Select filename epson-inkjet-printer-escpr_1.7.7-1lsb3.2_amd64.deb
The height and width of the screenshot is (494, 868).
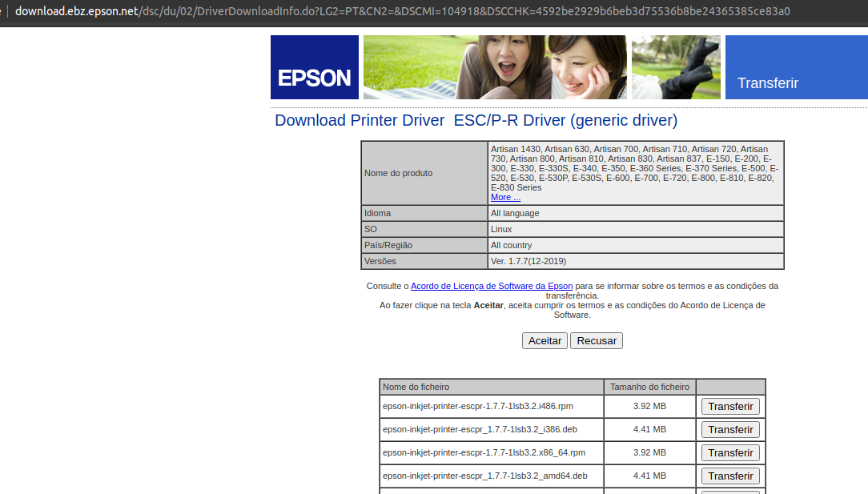(x=485, y=476)
